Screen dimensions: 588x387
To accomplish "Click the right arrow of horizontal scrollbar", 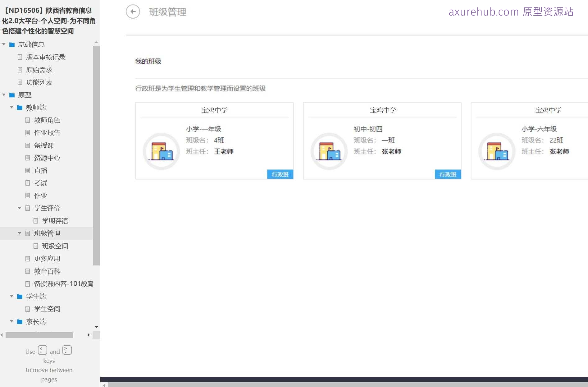I will (89, 335).
